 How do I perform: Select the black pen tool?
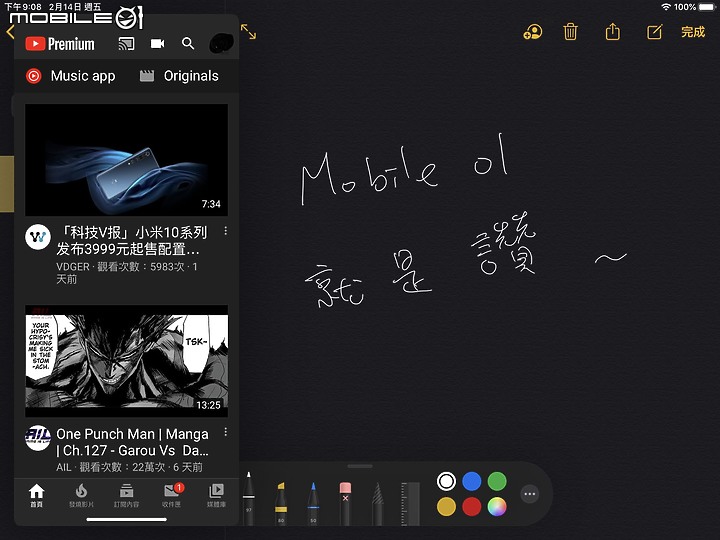[x=248, y=498]
